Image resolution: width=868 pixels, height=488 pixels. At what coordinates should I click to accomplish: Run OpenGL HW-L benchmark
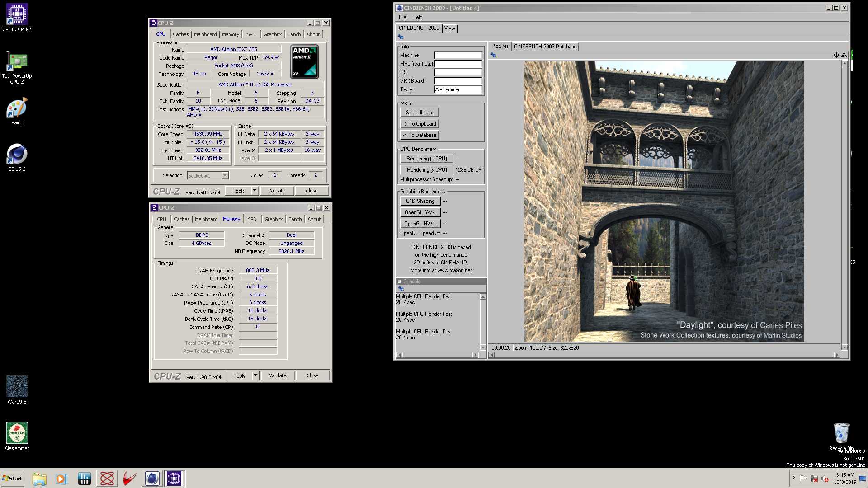click(420, 224)
